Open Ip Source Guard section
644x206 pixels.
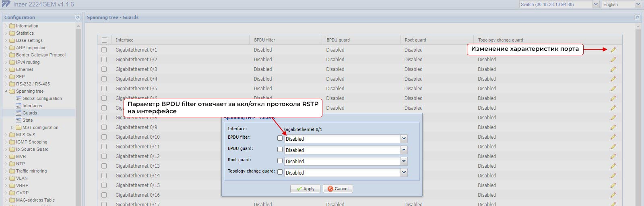coord(32,150)
